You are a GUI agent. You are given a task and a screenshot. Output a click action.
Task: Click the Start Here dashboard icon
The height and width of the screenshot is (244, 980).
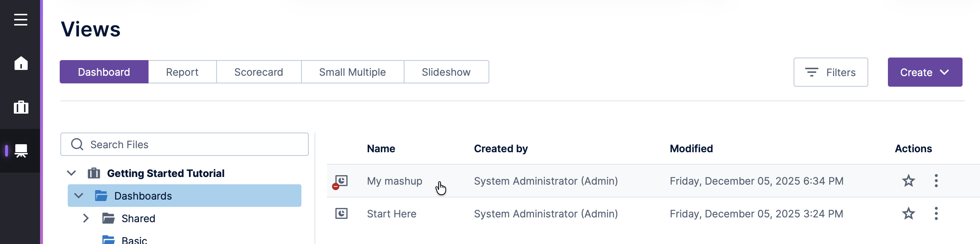coord(341,213)
